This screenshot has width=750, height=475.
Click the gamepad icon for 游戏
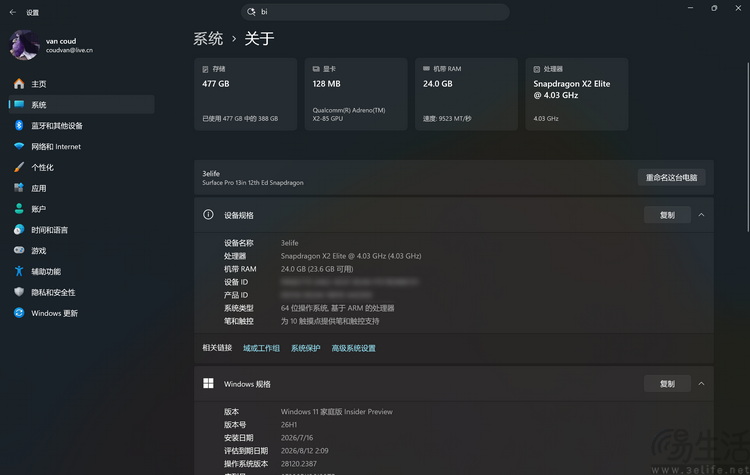click(19, 250)
